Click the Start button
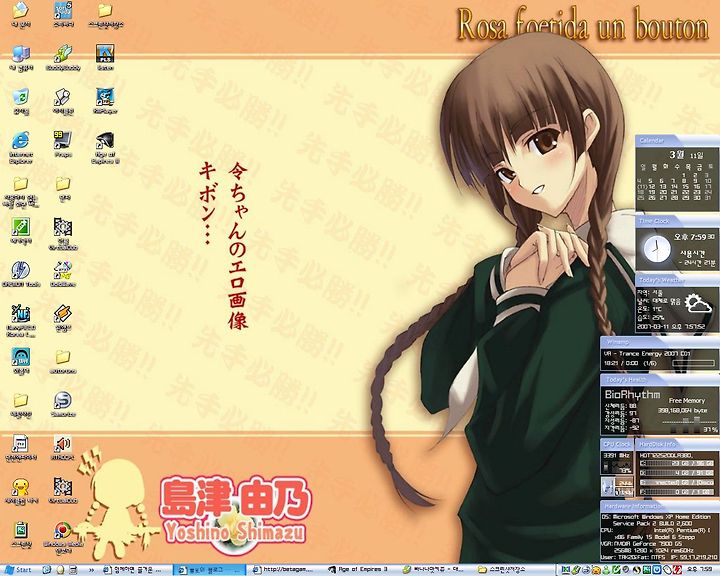 (x=18, y=570)
